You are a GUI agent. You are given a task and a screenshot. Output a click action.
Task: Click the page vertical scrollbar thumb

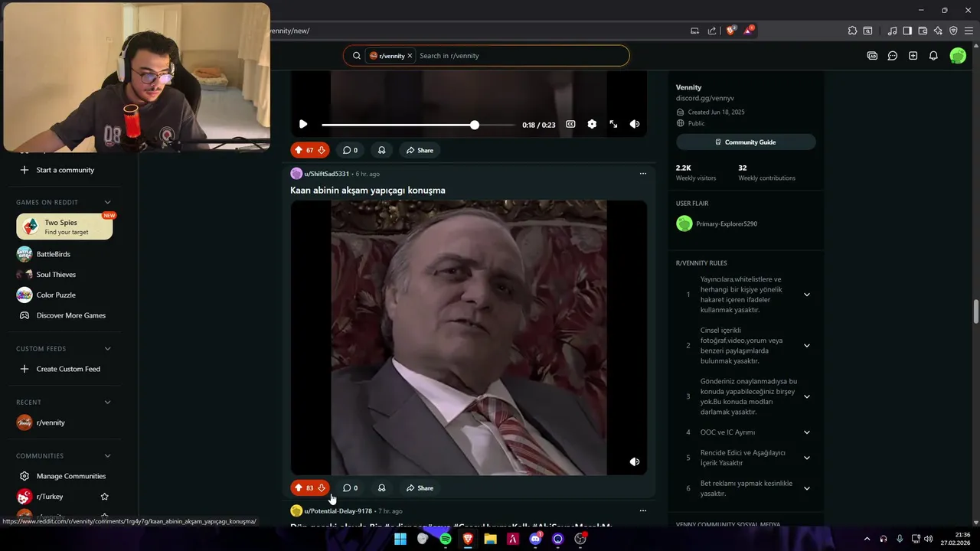(976, 312)
